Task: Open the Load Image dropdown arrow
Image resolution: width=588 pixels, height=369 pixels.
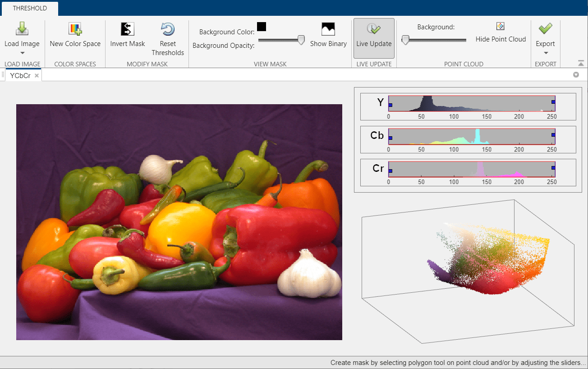Action: click(22, 53)
